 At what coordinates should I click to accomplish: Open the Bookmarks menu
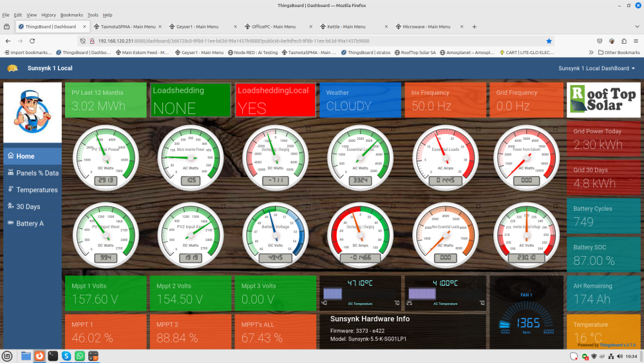pos(71,15)
